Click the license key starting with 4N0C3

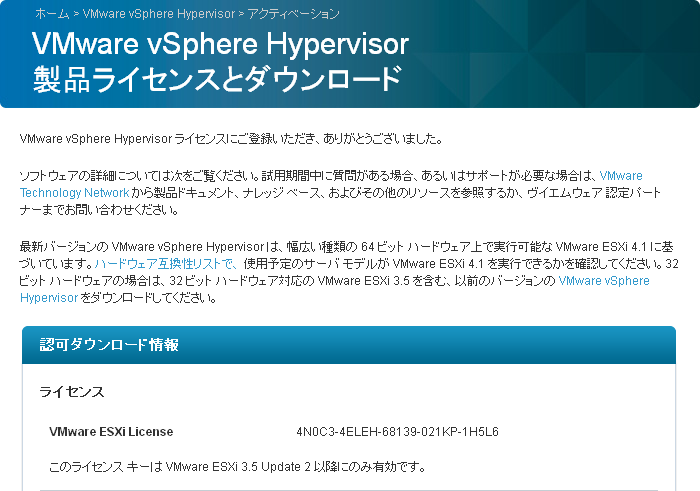[x=397, y=432]
